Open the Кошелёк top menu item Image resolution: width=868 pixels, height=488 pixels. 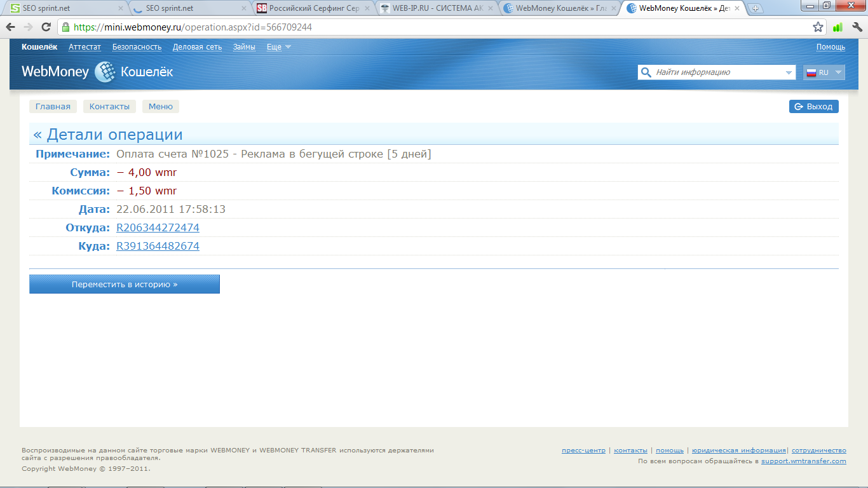[39, 47]
